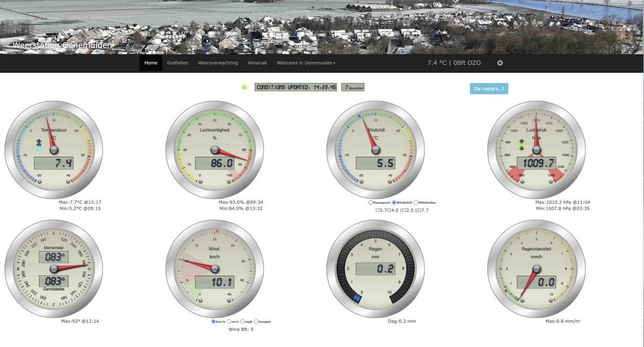The height and width of the screenshot is (347, 644).
Task: Click the Luchtvochtigheid gauge
Action: coord(215,149)
